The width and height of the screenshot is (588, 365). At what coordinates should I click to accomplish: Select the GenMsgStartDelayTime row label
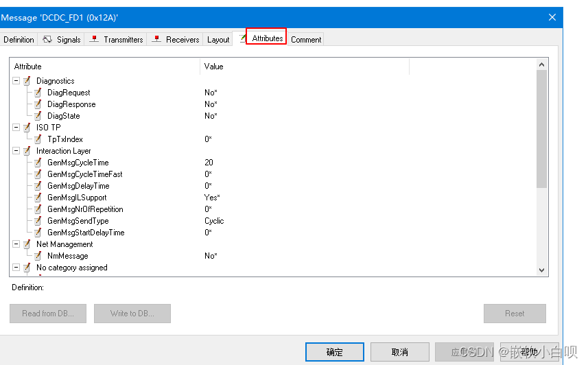[x=86, y=232]
